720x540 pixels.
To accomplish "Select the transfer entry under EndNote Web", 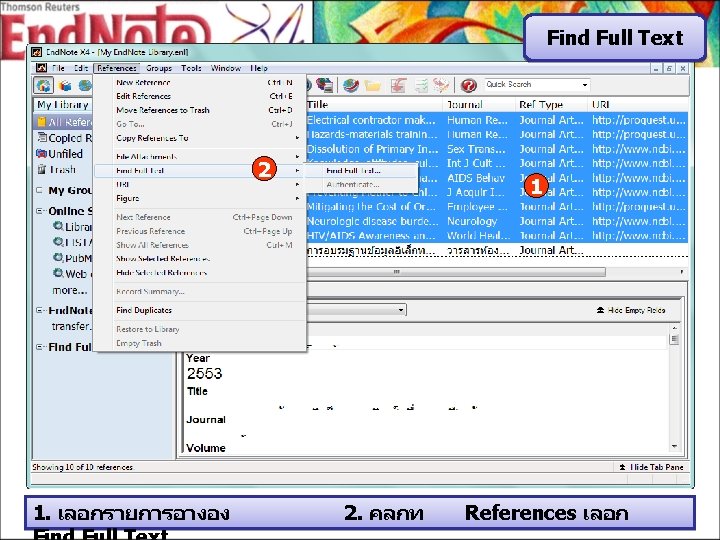I will 72,326.
